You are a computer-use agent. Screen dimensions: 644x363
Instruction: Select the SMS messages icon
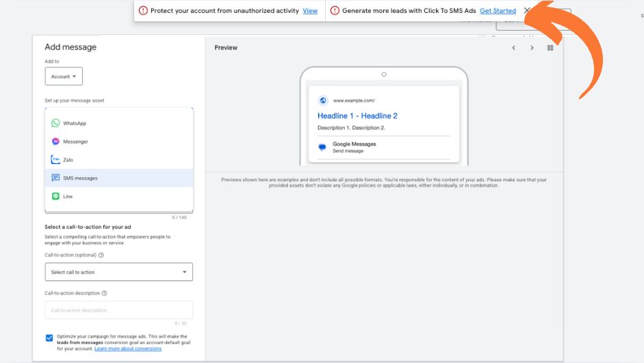pos(55,178)
